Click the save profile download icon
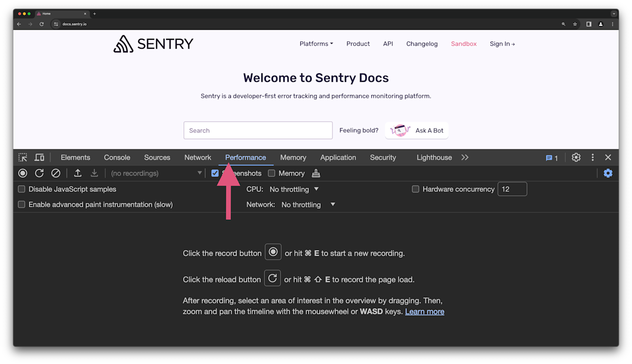632x364 pixels. tap(94, 173)
